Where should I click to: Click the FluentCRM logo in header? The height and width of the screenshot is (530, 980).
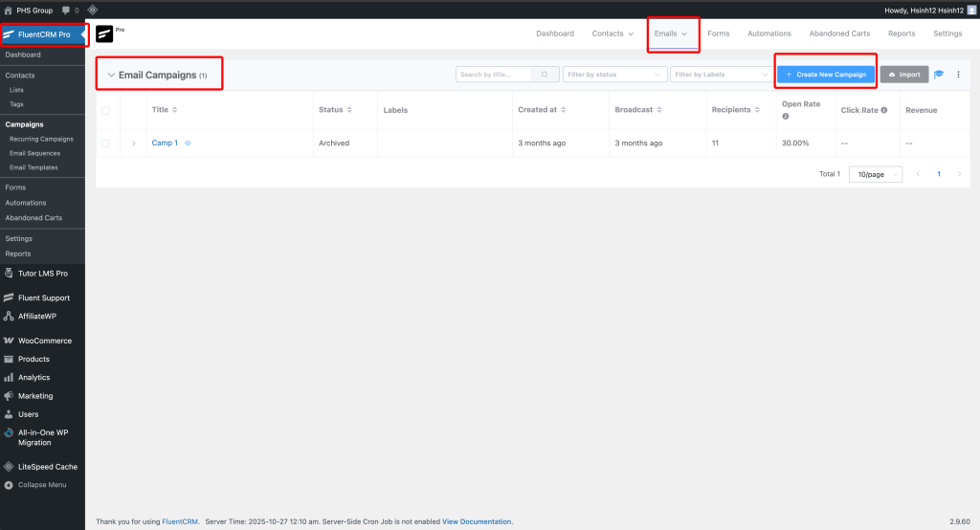(104, 33)
